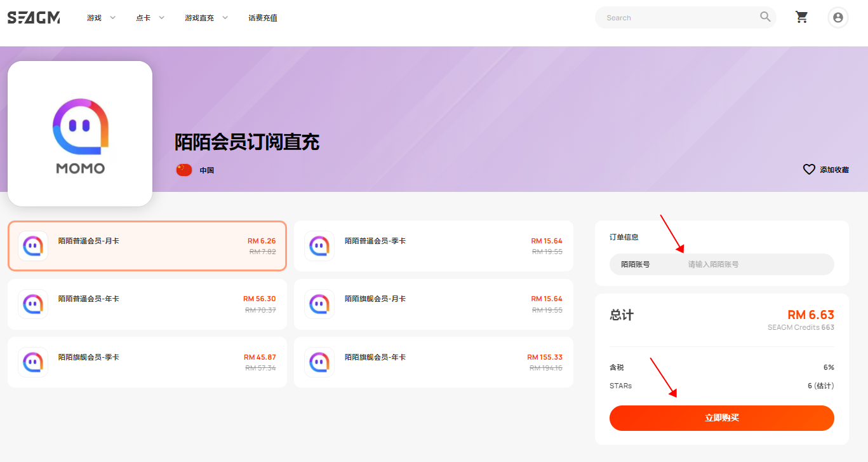
Task: Select 陌陌旗舰会员-年卡 option
Action: tap(434, 362)
